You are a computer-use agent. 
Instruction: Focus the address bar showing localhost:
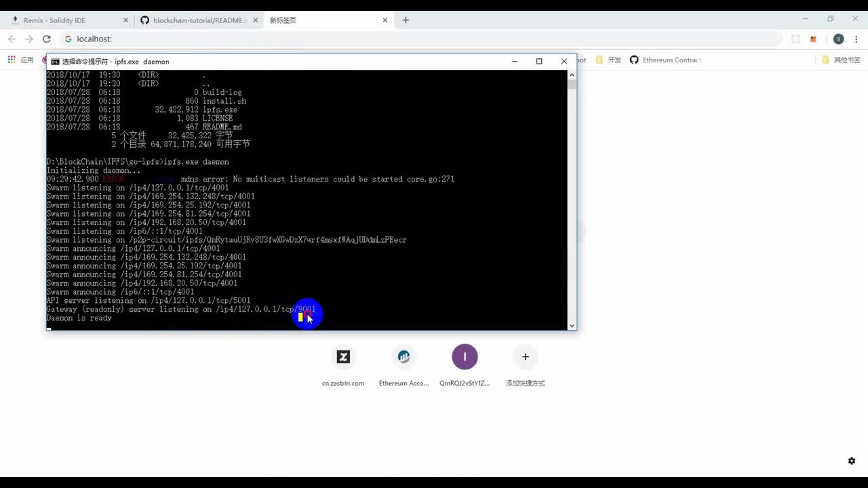(x=420, y=39)
